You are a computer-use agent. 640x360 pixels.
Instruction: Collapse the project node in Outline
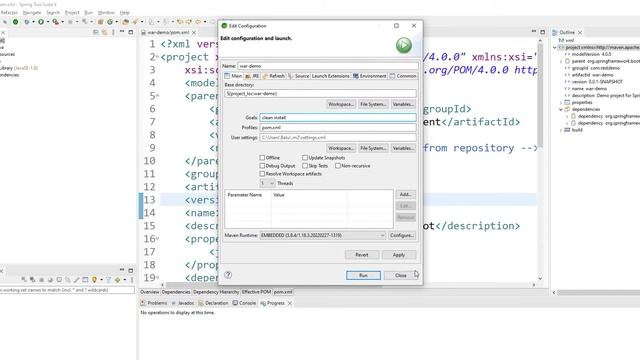(555, 47)
